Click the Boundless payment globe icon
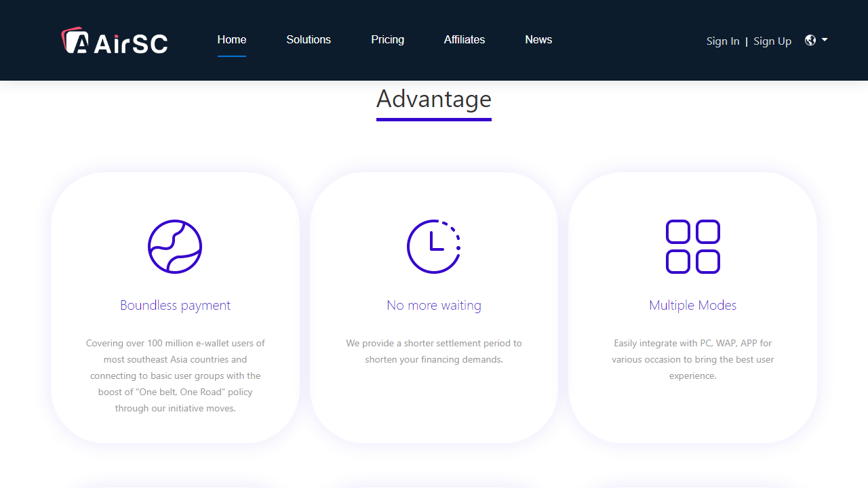 pos(175,247)
